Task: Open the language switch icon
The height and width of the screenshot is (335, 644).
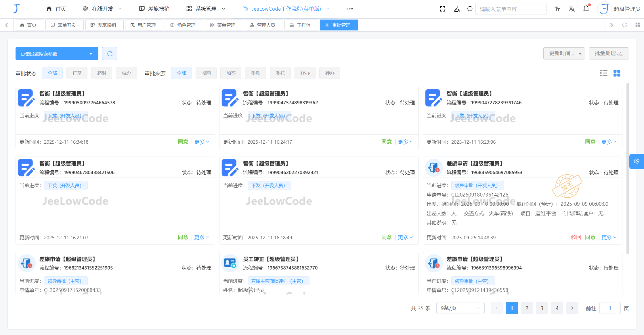Action: tap(572, 9)
